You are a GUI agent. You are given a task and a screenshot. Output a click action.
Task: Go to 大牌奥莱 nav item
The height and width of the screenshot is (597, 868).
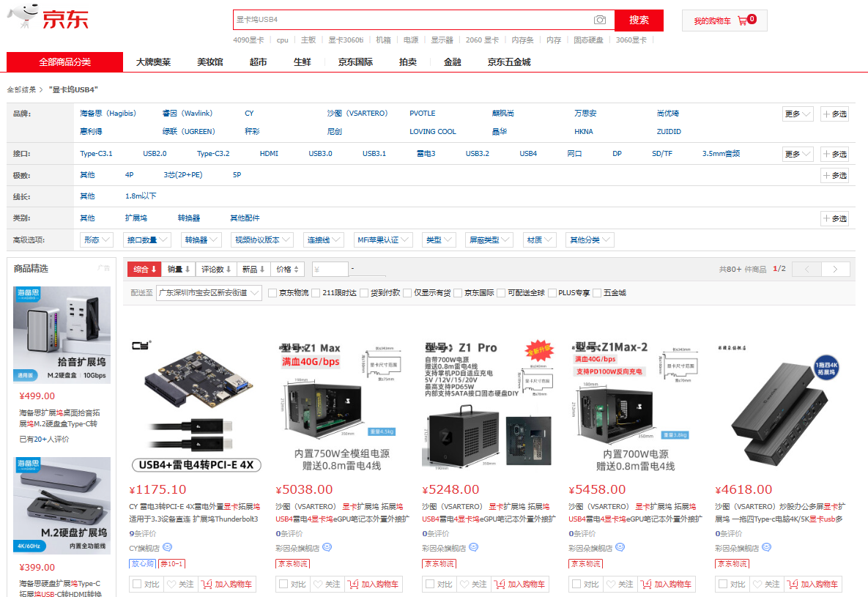[153, 62]
